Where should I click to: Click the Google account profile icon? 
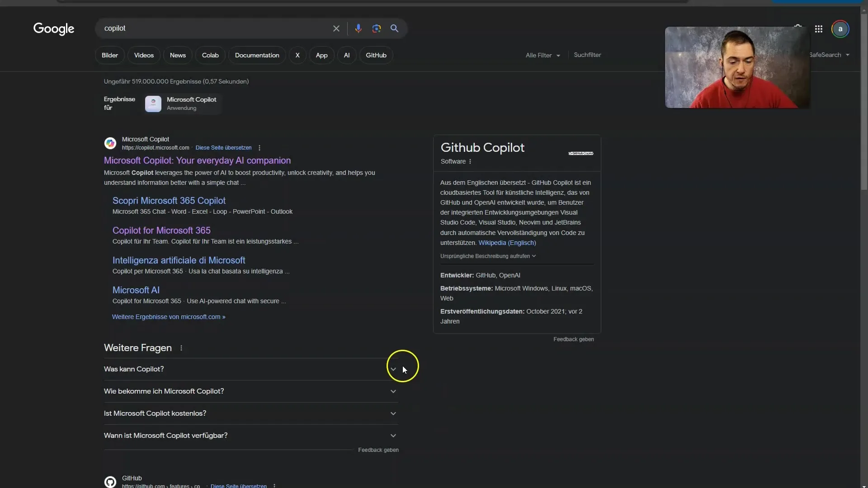pyautogui.click(x=840, y=28)
